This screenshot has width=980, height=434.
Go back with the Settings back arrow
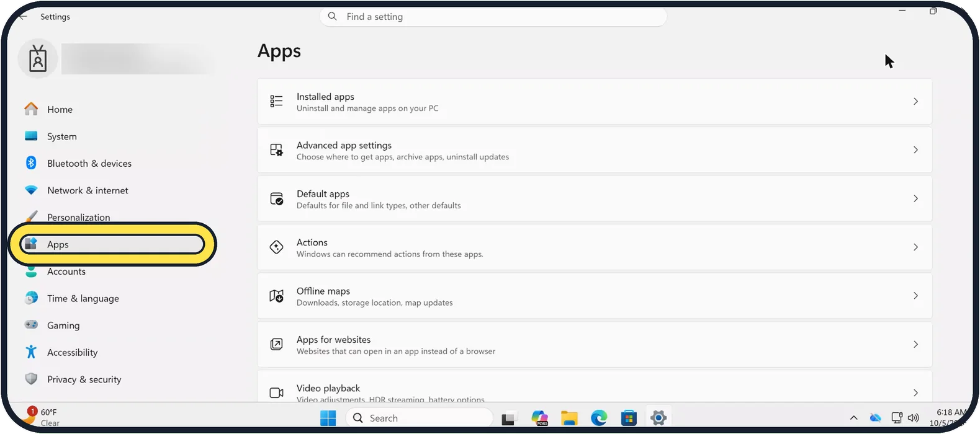point(22,17)
